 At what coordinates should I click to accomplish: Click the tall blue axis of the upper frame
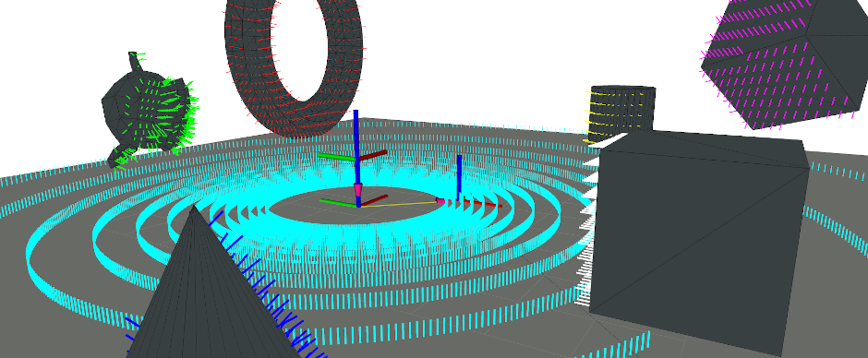click(x=356, y=136)
